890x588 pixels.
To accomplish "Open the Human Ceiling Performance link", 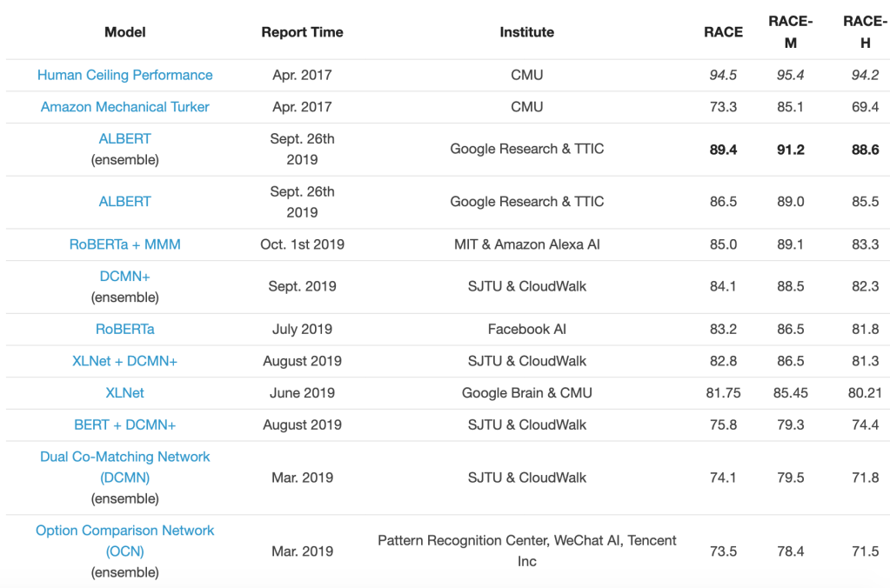I will (124, 75).
